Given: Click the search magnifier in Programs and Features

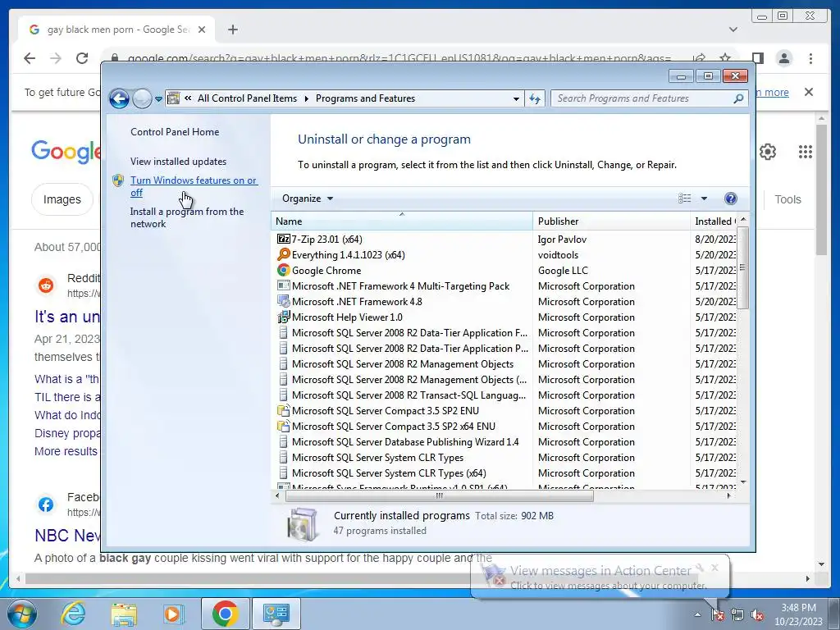Looking at the screenshot, I should point(738,98).
